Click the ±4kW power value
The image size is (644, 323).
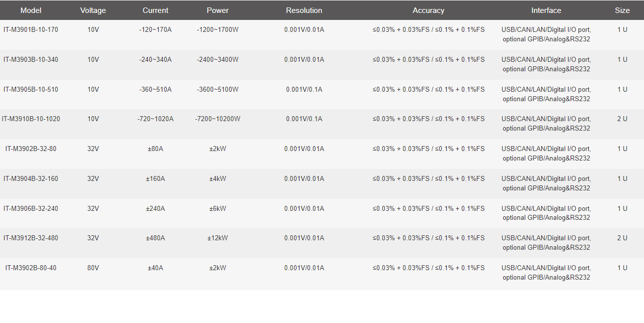(x=218, y=178)
